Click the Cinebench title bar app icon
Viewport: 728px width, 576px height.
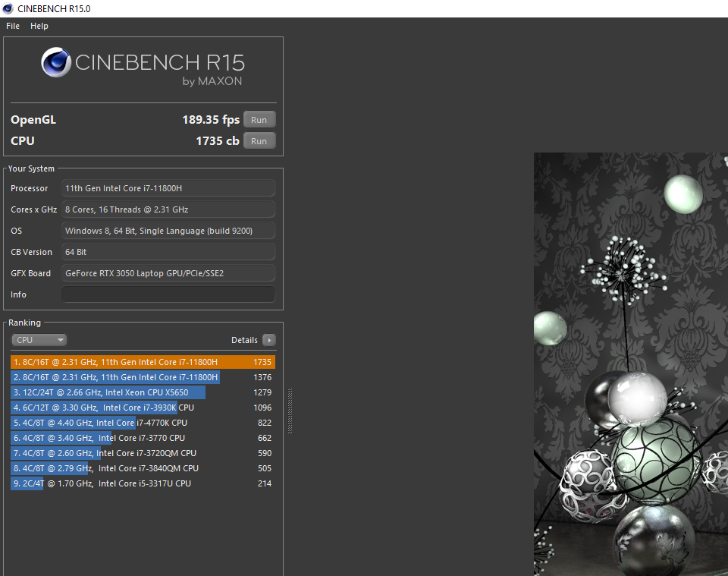coord(8,8)
